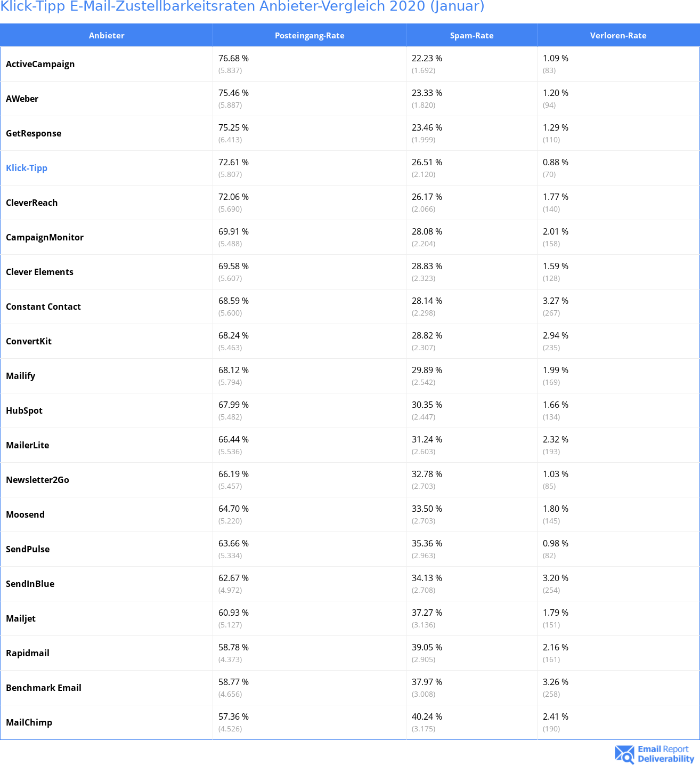This screenshot has width=700, height=765.
Task: Sort by the Spam-Rate column header
Action: tap(471, 36)
